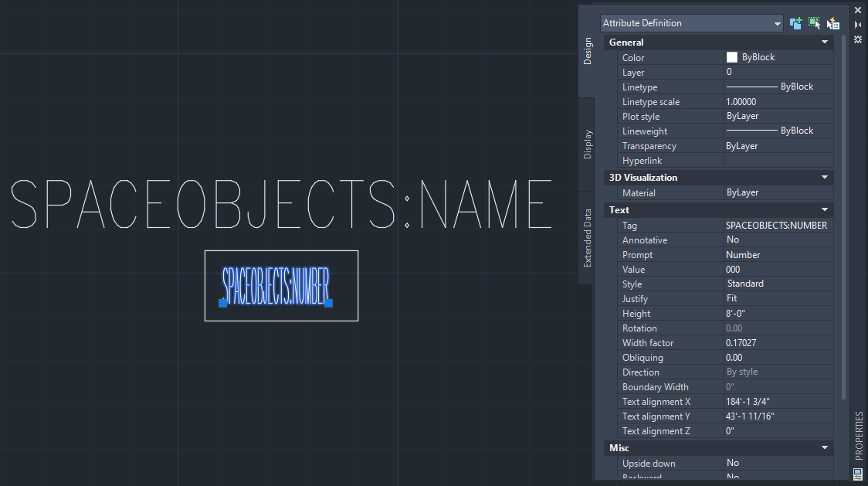The width and height of the screenshot is (868, 486).
Task: Select the Quick Select icon
Action: click(832, 22)
